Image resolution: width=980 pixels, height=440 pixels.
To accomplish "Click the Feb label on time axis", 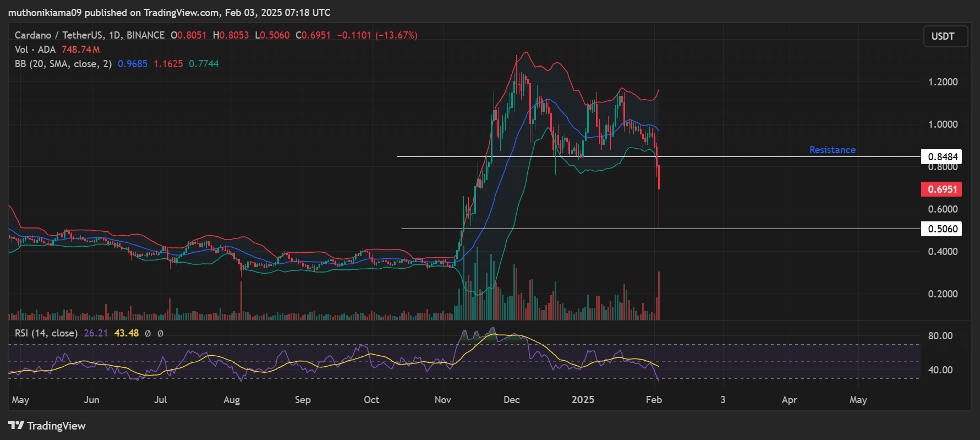I will pos(654,400).
